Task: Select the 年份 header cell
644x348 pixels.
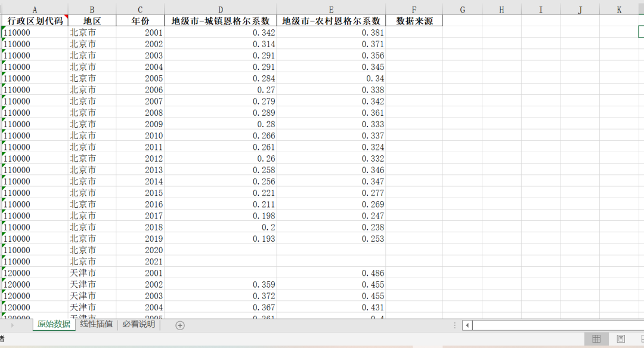Action: click(x=140, y=20)
